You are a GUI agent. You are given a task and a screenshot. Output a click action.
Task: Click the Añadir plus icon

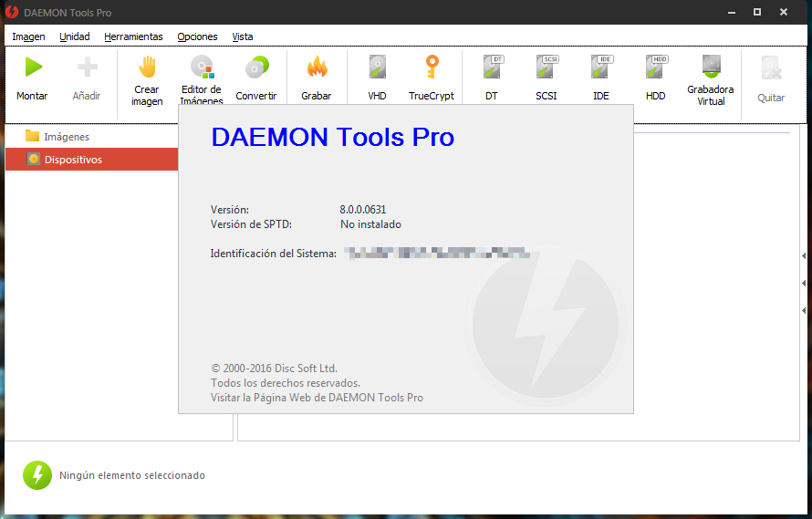tap(87, 67)
